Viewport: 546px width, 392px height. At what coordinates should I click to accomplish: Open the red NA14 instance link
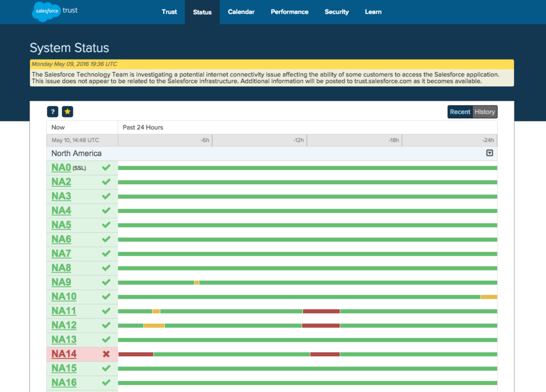[64, 354]
